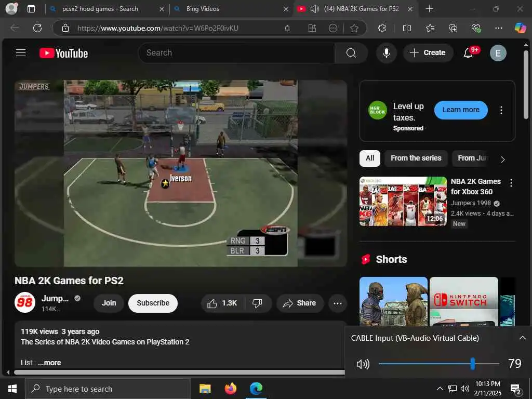Image resolution: width=532 pixels, height=399 pixels.
Task: Click the YouTube search field
Action: pos(236,53)
